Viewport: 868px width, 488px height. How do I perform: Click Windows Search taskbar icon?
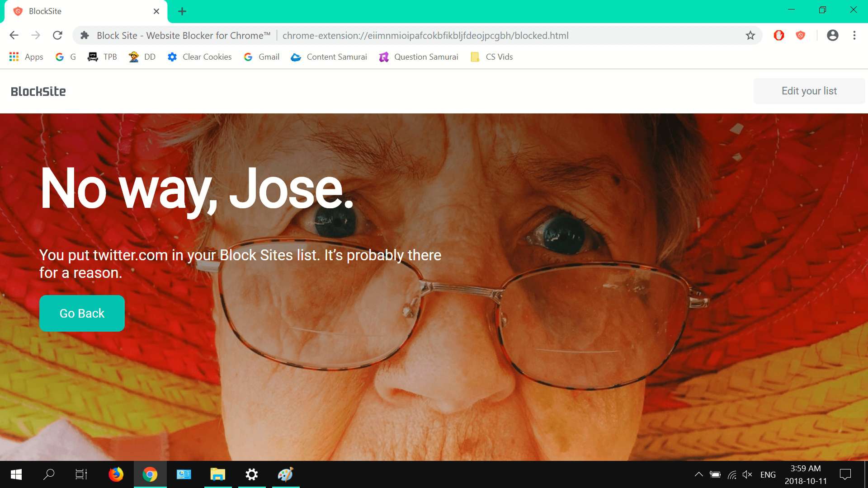[x=49, y=474]
